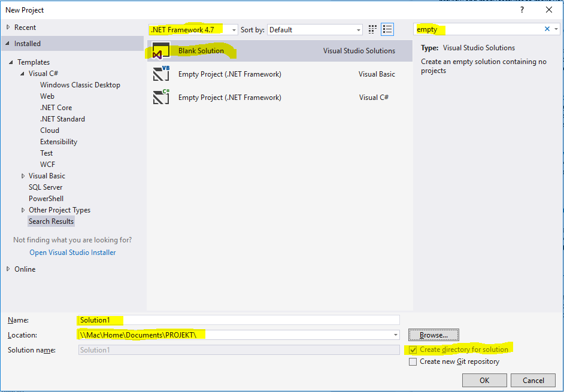This screenshot has height=392, width=564.
Task: Open the .NET Framework 4.7 dropdown
Action: click(193, 30)
